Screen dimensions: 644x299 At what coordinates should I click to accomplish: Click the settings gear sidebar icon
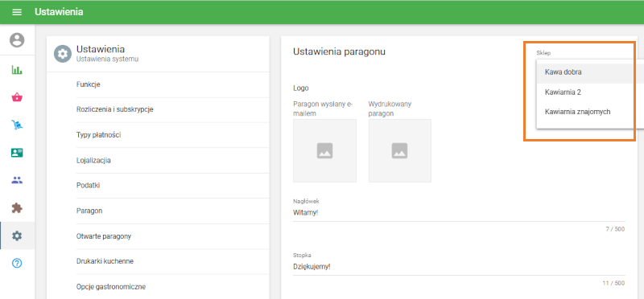17,236
